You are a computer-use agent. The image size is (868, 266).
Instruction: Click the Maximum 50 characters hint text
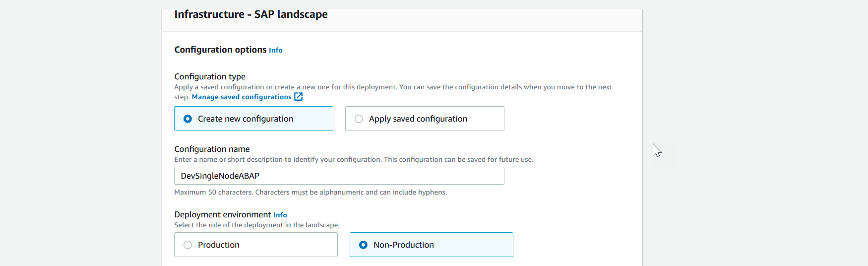click(310, 193)
